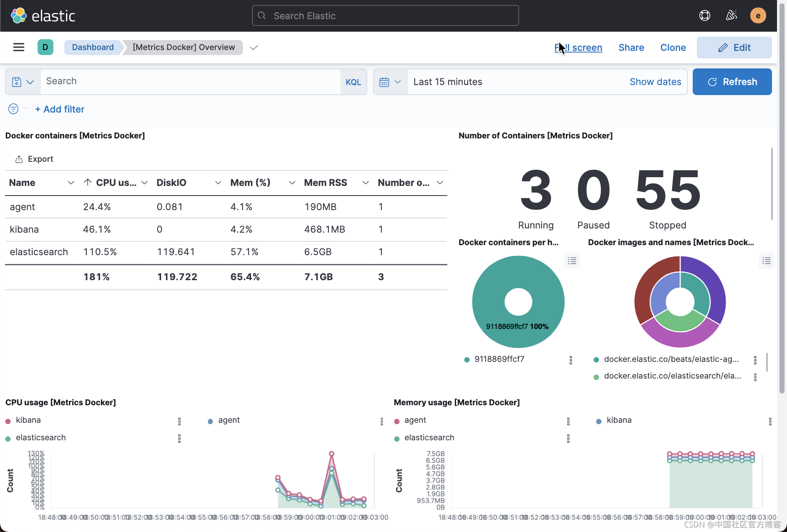
Task: Open the user avatar 'e' menu
Action: click(758, 16)
